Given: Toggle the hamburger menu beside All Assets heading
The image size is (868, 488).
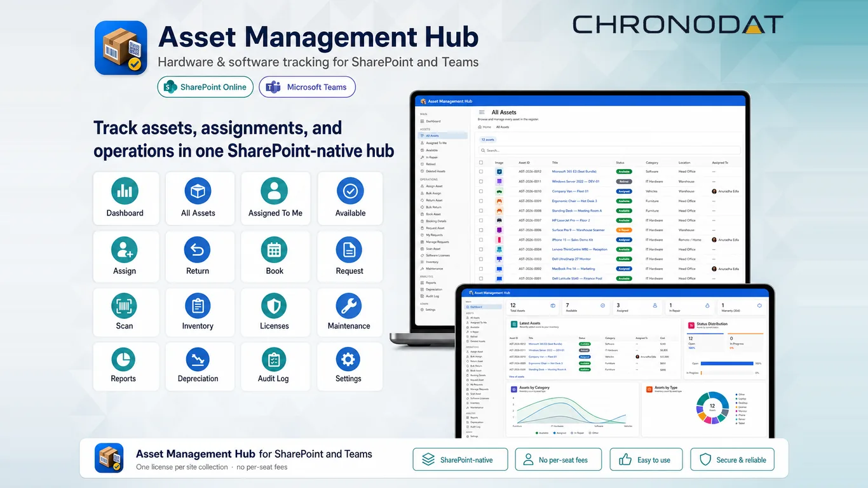Looking at the screenshot, I should coord(482,112).
